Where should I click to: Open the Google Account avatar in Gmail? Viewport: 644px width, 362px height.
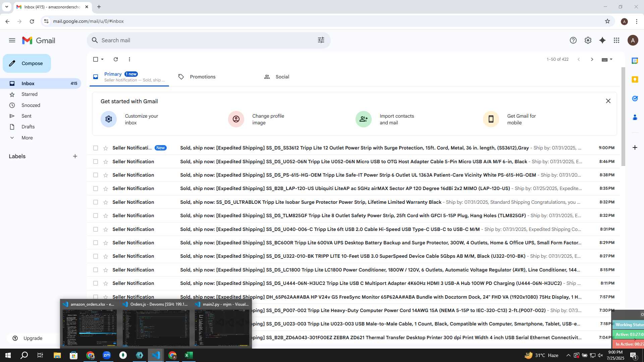click(x=633, y=41)
